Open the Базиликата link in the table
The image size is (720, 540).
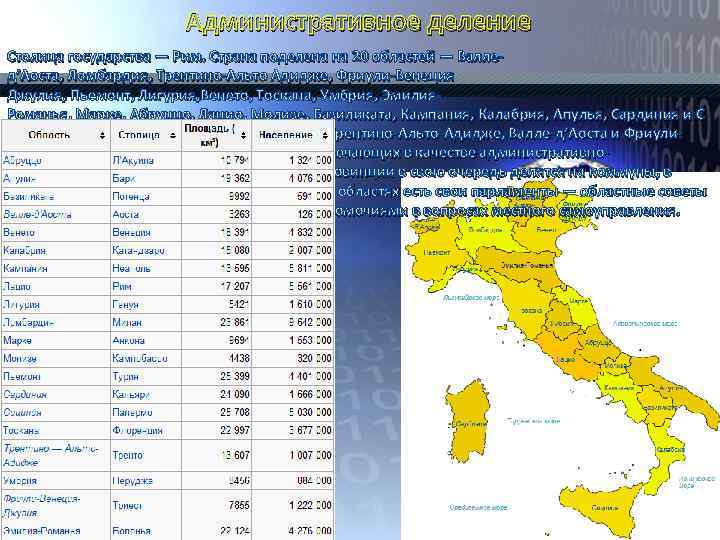click(x=28, y=197)
